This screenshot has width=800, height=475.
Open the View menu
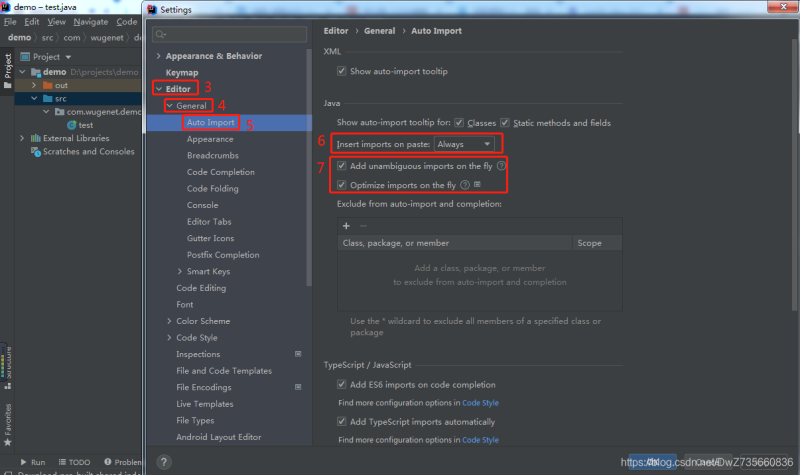[x=57, y=21]
